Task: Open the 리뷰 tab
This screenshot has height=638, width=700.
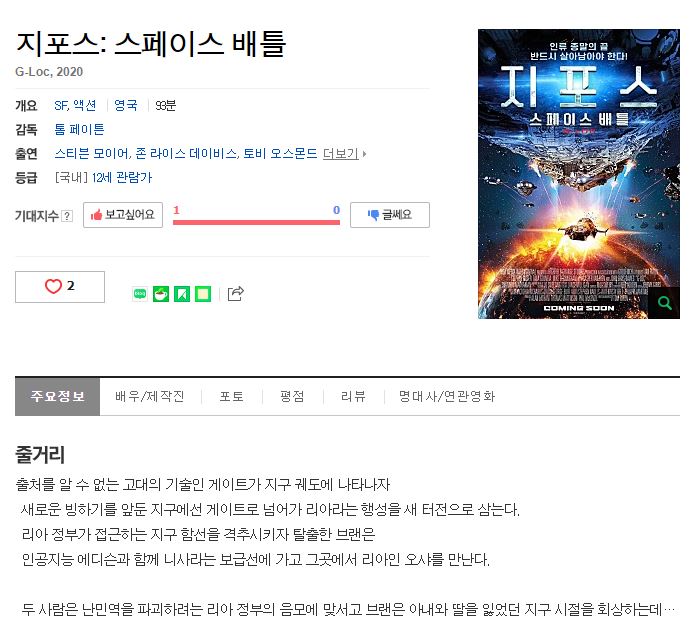Action: [353, 396]
